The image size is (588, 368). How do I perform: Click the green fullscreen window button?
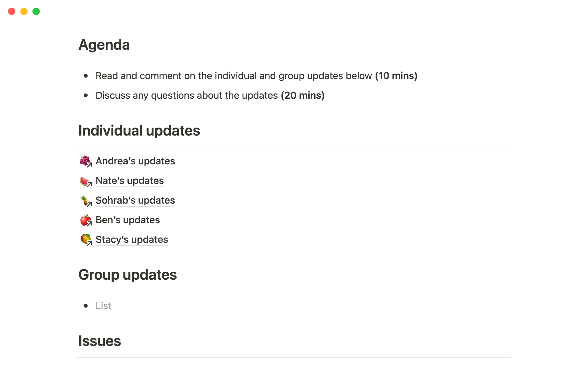[x=36, y=11]
